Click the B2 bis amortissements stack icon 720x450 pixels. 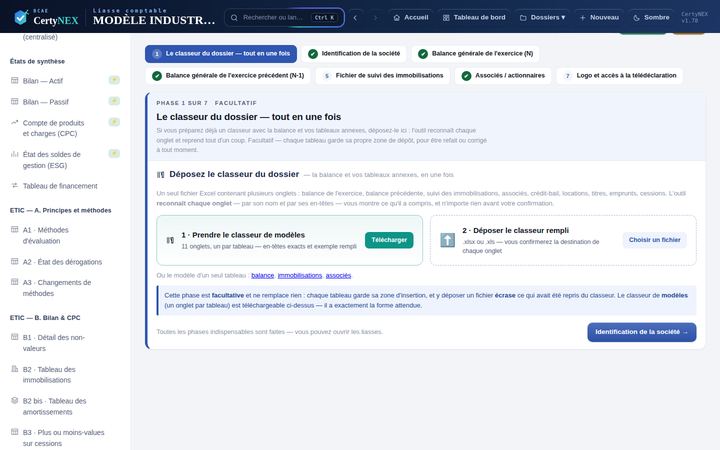tap(15, 400)
